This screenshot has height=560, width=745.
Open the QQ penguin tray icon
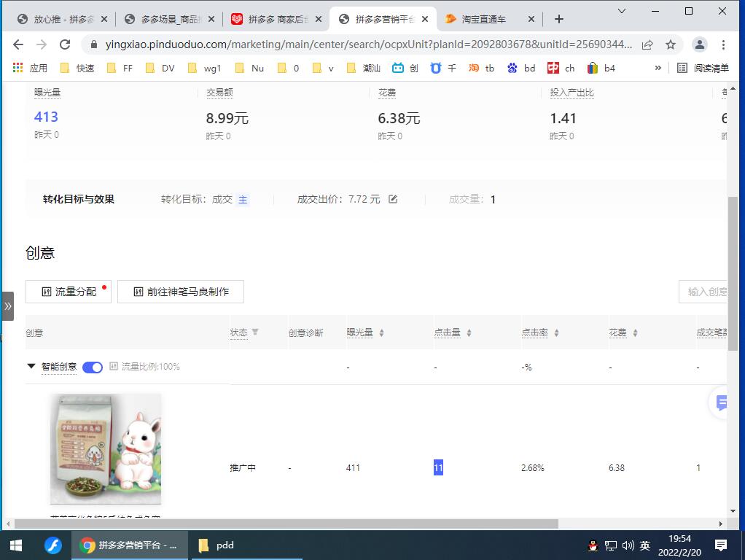(x=593, y=545)
